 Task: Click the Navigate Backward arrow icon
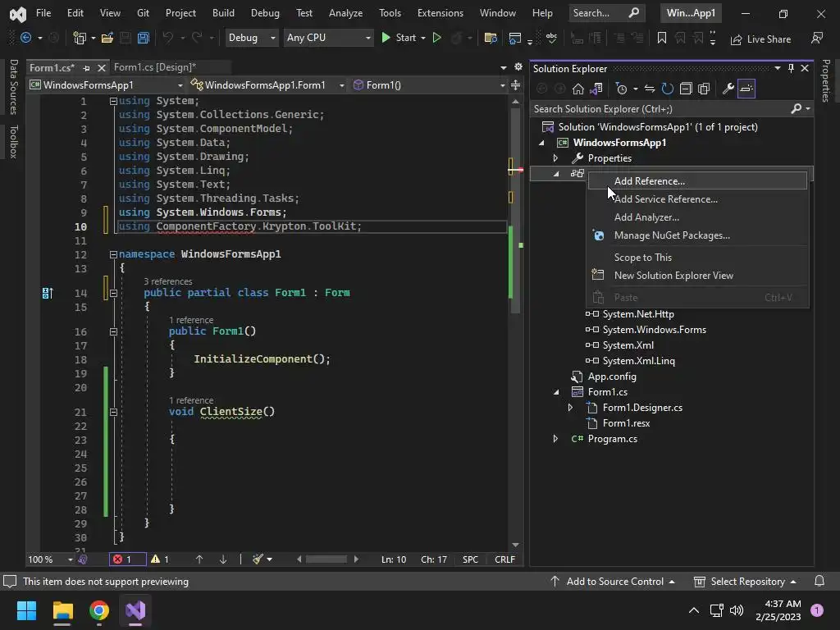click(25, 38)
